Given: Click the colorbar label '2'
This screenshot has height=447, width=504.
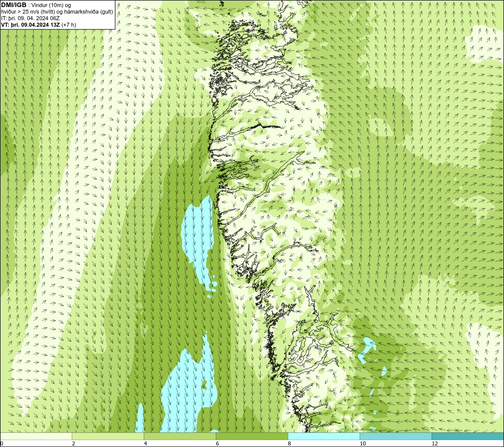Looking at the screenshot, I should pos(74,443).
